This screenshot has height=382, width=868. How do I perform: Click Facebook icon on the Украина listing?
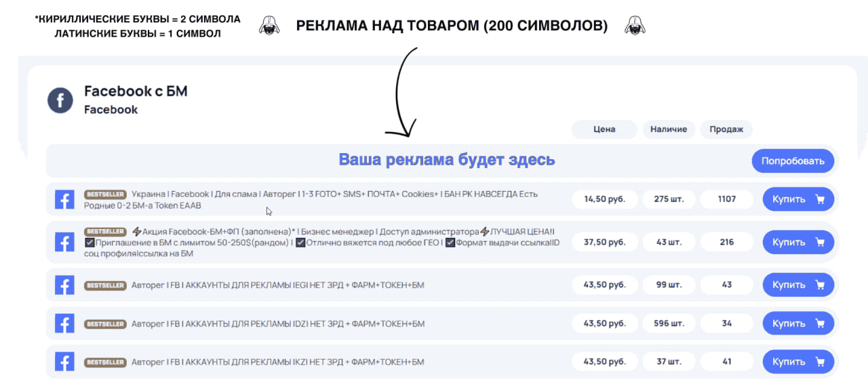click(64, 200)
